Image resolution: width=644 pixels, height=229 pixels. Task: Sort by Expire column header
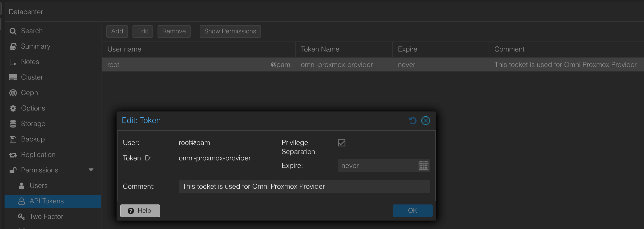point(441,49)
